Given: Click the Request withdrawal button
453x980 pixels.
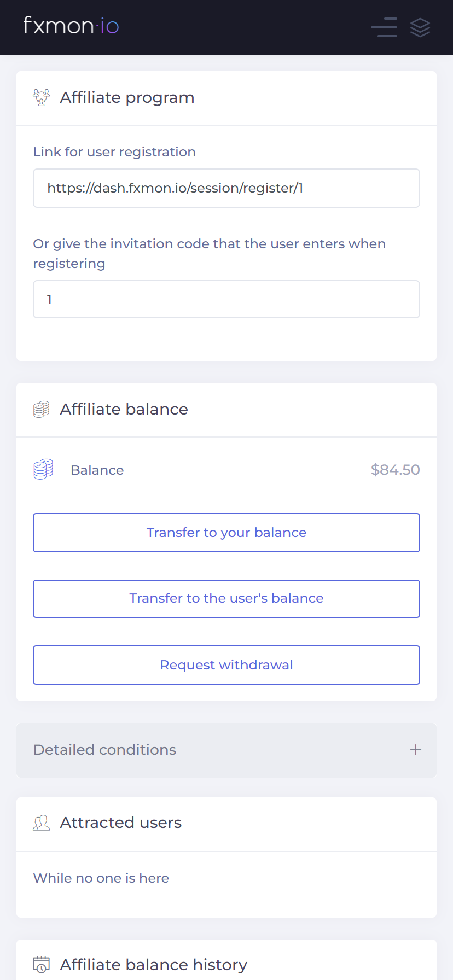Looking at the screenshot, I should point(226,665).
